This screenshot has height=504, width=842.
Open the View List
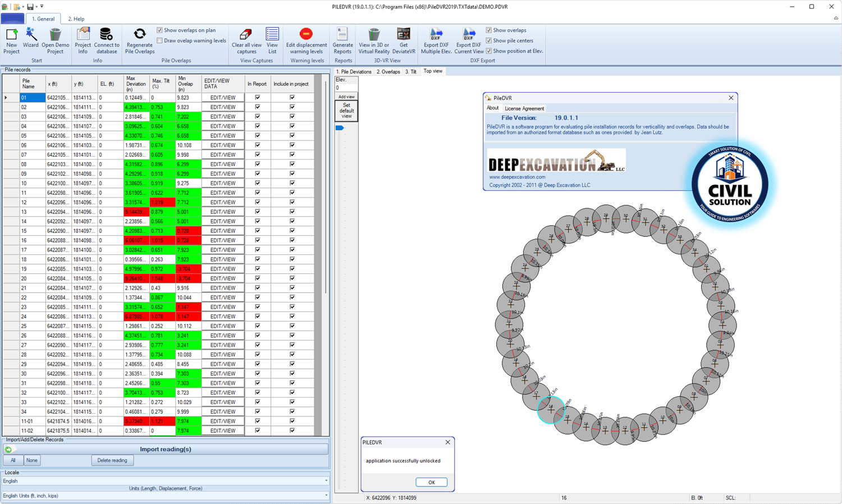click(272, 41)
